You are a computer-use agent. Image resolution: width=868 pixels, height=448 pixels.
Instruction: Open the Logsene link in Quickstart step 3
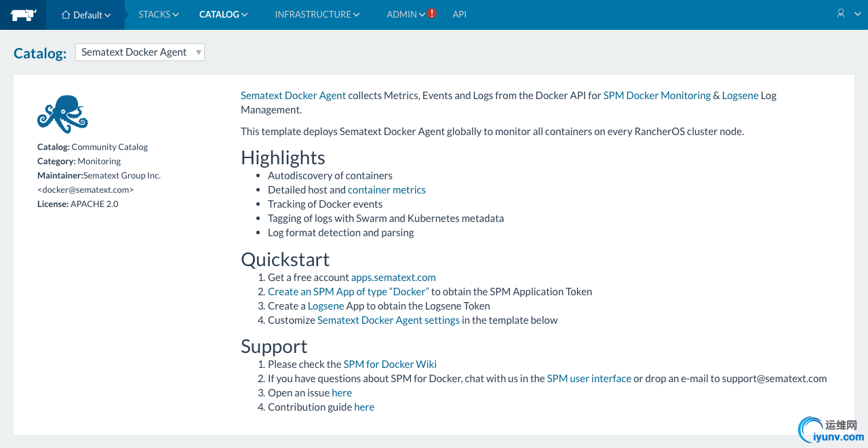[326, 306]
